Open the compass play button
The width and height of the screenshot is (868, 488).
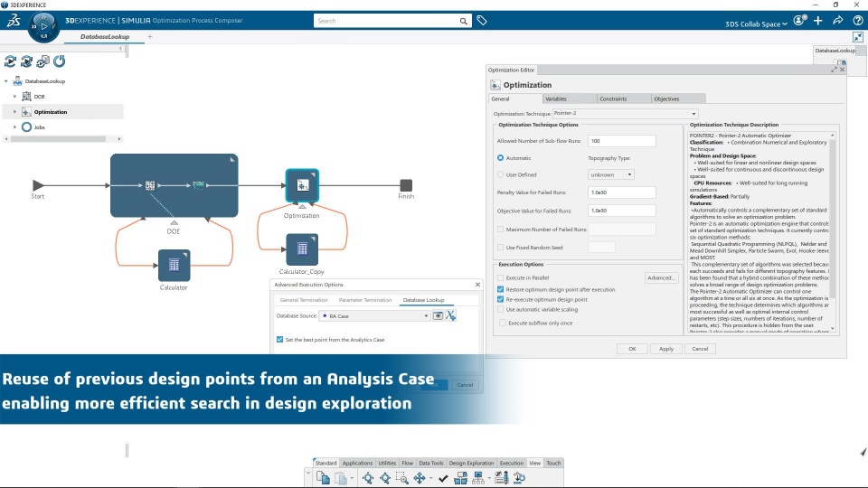point(43,26)
